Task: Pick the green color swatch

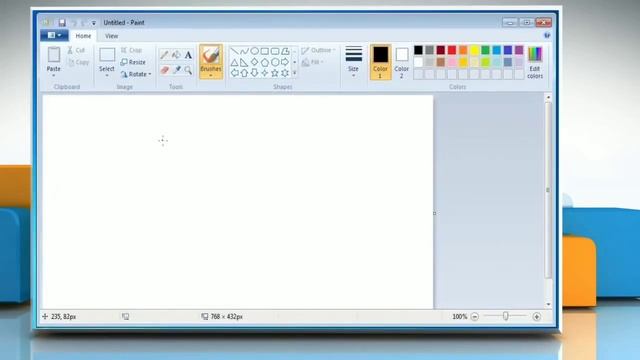Action: [485, 50]
